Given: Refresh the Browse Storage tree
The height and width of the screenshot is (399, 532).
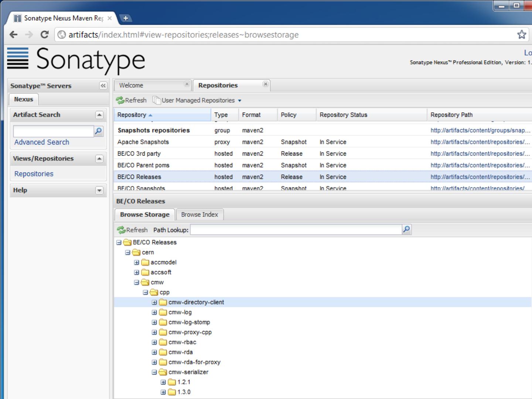Looking at the screenshot, I should 132,230.
